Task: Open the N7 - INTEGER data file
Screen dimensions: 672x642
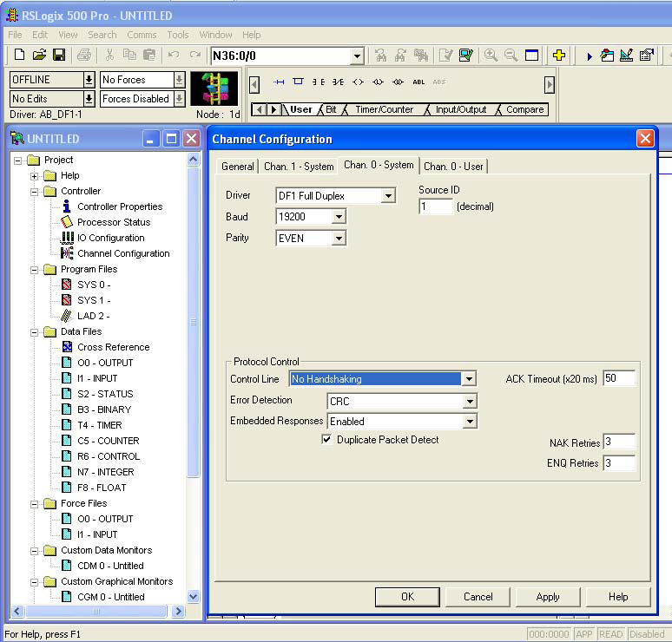Action: pos(105,472)
